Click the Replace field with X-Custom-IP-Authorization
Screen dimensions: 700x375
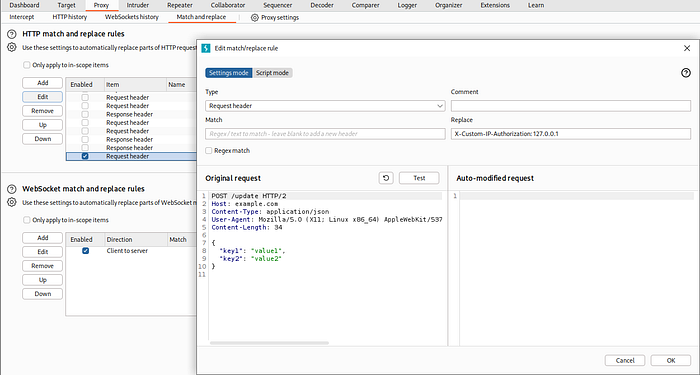click(x=571, y=134)
